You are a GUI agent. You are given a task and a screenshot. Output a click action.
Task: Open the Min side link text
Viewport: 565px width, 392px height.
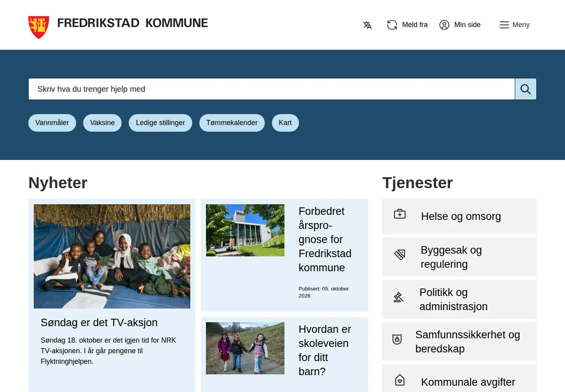point(467,25)
